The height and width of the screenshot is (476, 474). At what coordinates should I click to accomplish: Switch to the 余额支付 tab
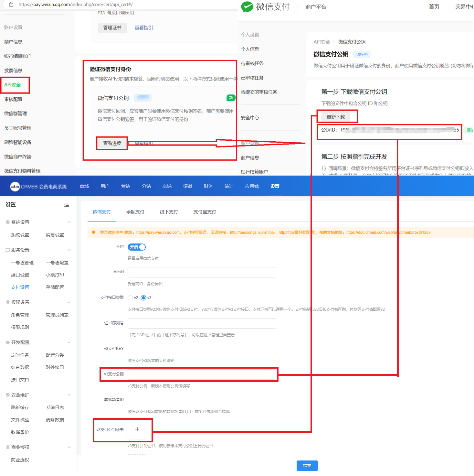click(x=135, y=212)
